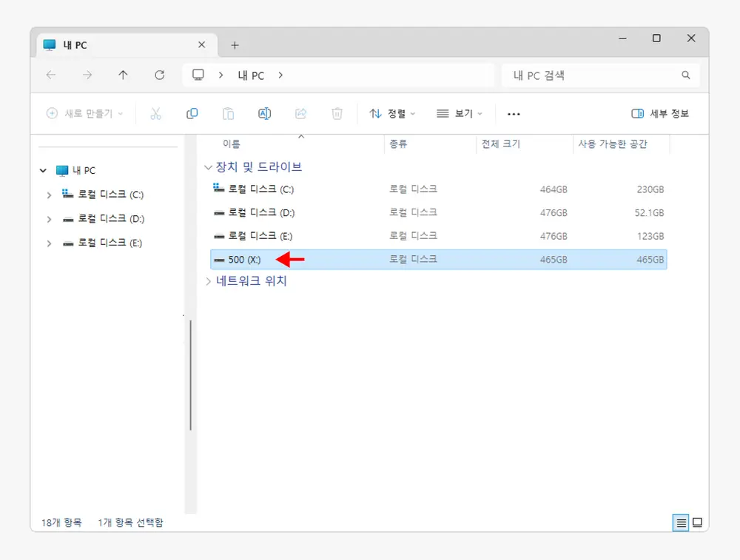Screen dimensions: 740x560
Task: Add a new tab with plus button
Action: [x=235, y=45]
